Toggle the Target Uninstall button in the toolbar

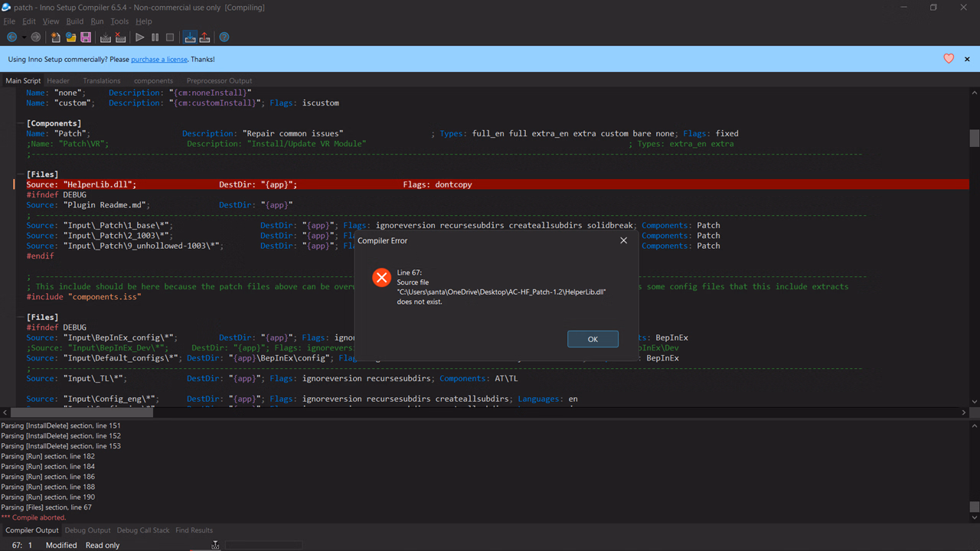point(204,37)
